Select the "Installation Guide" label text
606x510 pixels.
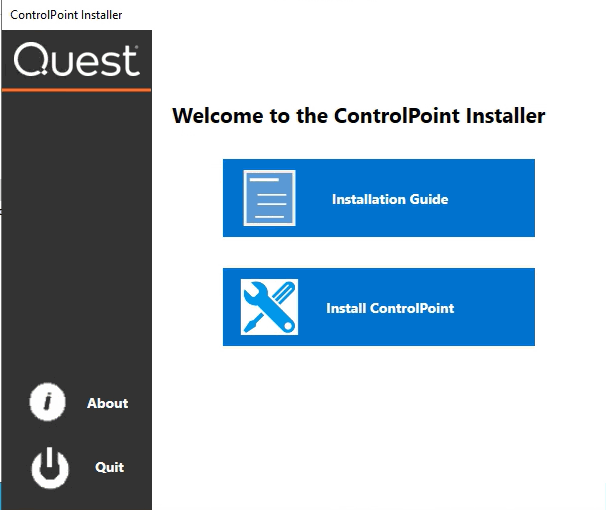pyautogui.click(x=390, y=199)
